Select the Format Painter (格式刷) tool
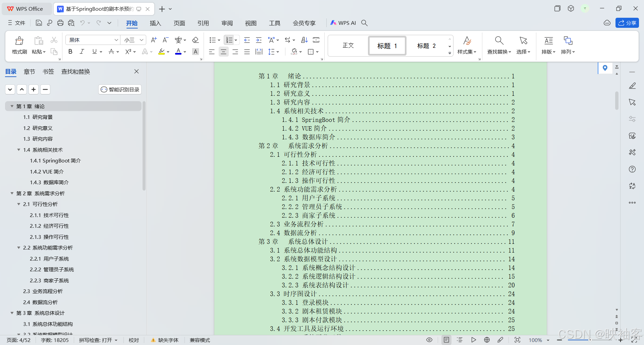 tap(19, 45)
